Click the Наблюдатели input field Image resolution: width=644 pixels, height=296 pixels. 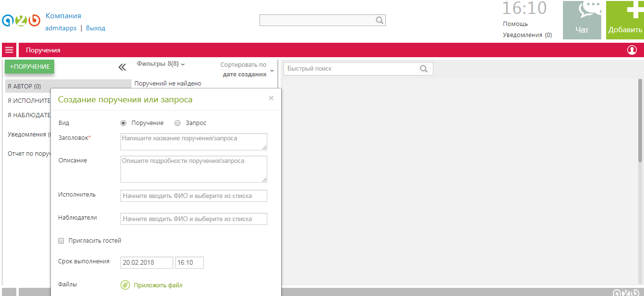coord(194,219)
